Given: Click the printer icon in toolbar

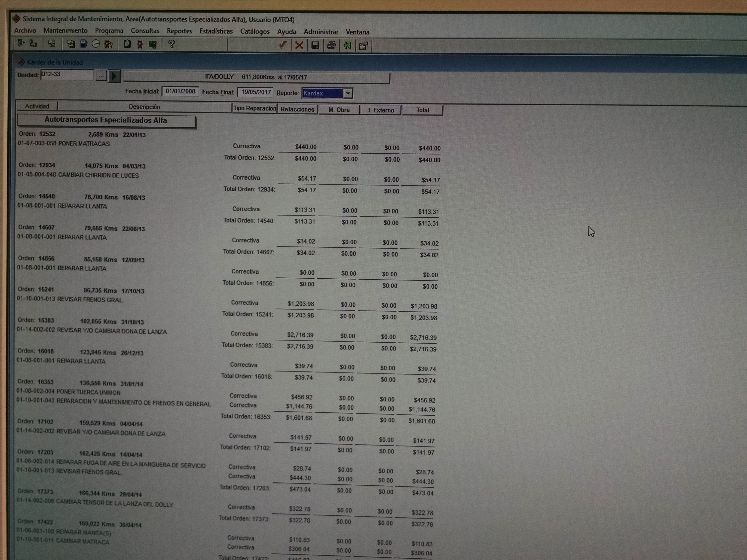Looking at the screenshot, I should pos(331,45).
